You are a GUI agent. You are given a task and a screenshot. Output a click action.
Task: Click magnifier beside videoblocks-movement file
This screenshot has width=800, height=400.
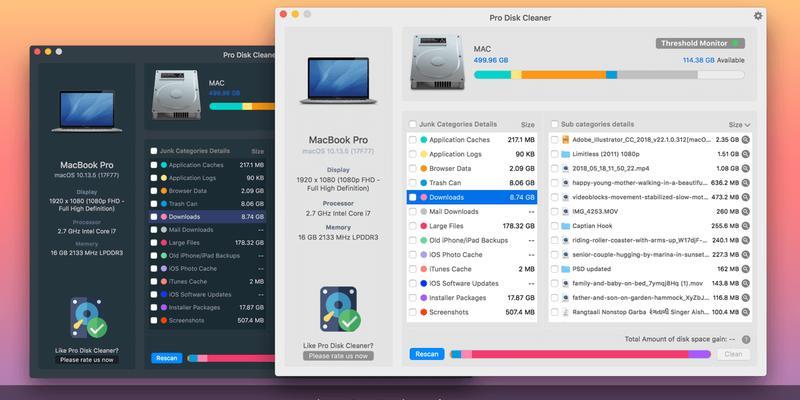(745, 197)
